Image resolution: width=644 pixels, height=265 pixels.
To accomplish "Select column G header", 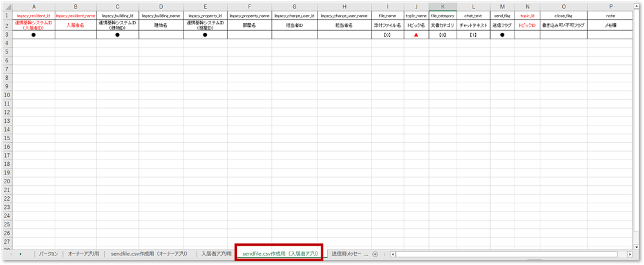I will (x=294, y=7).
